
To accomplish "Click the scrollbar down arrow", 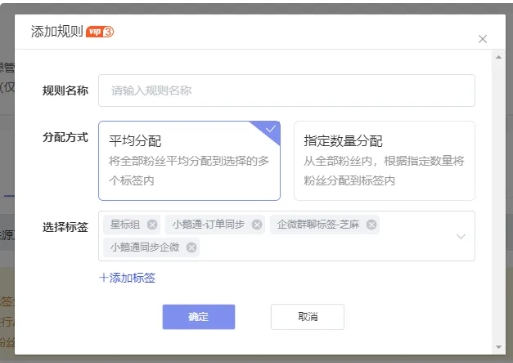I will tap(499, 347).
